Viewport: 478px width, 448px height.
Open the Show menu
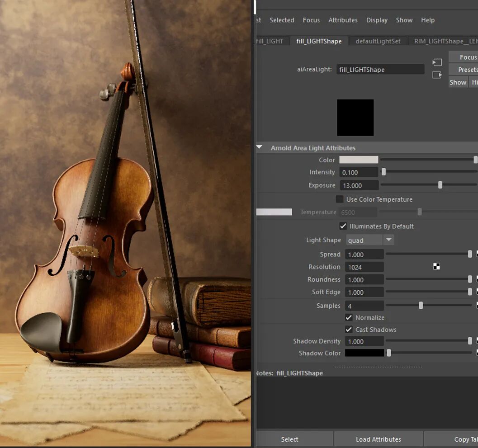point(404,20)
